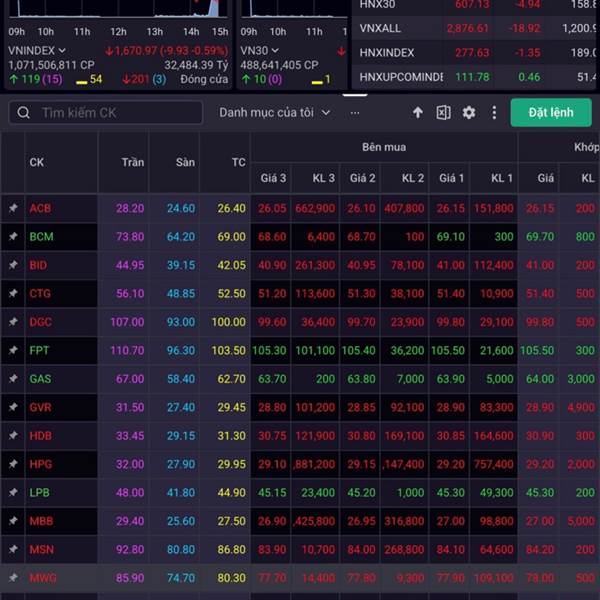Focus the 'Tìm kiếm CK' search field

point(106,112)
